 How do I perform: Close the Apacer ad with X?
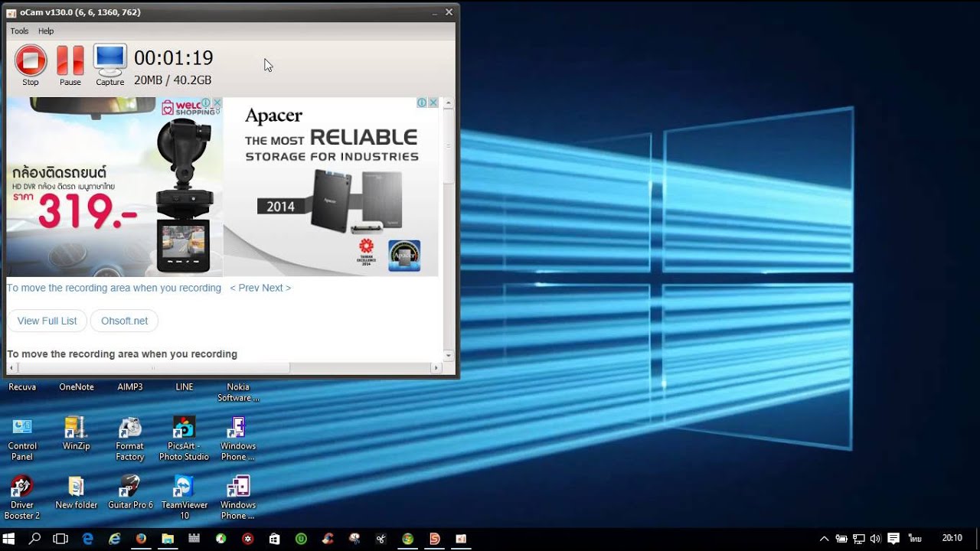click(x=433, y=103)
